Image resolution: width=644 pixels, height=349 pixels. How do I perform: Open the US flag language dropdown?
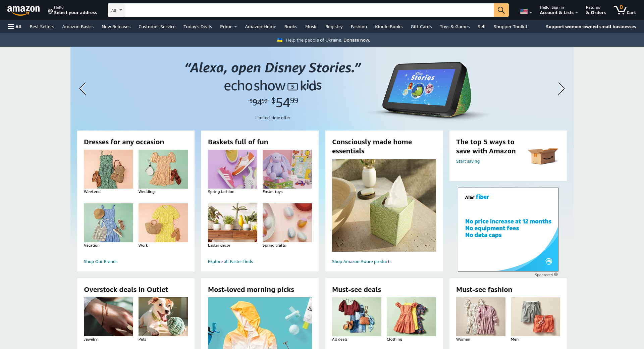coord(526,11)
